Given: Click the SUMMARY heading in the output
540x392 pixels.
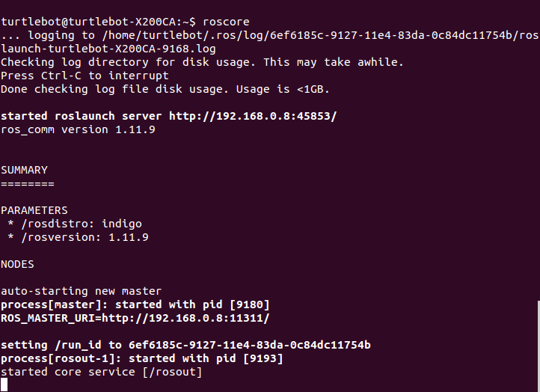Looking at the screenshot, I should tap(24, 170).
